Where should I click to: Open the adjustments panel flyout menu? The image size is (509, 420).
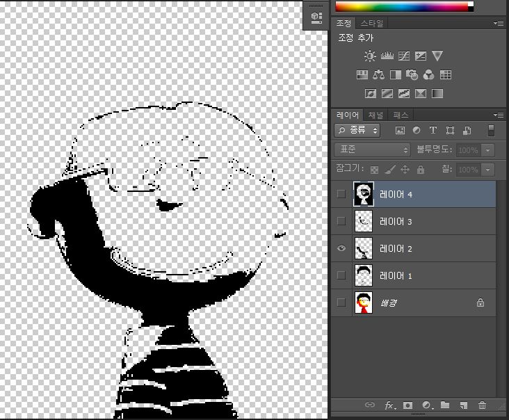click(499, 23)
